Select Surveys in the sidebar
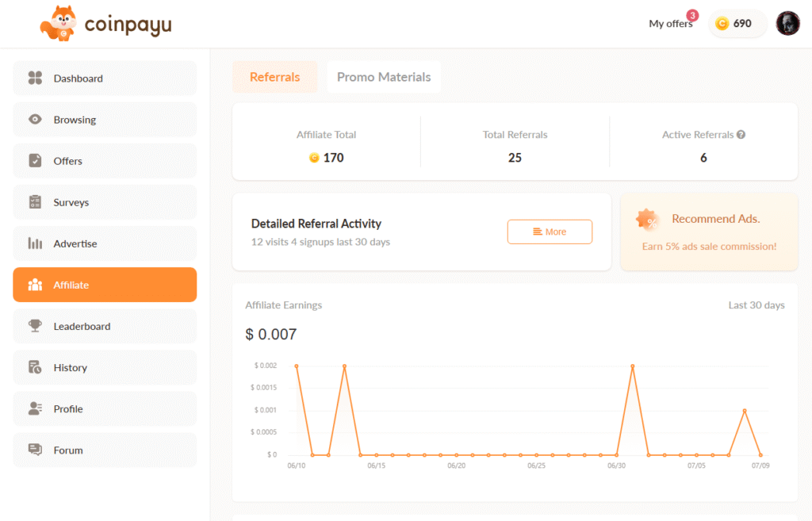 pos(105,202)
